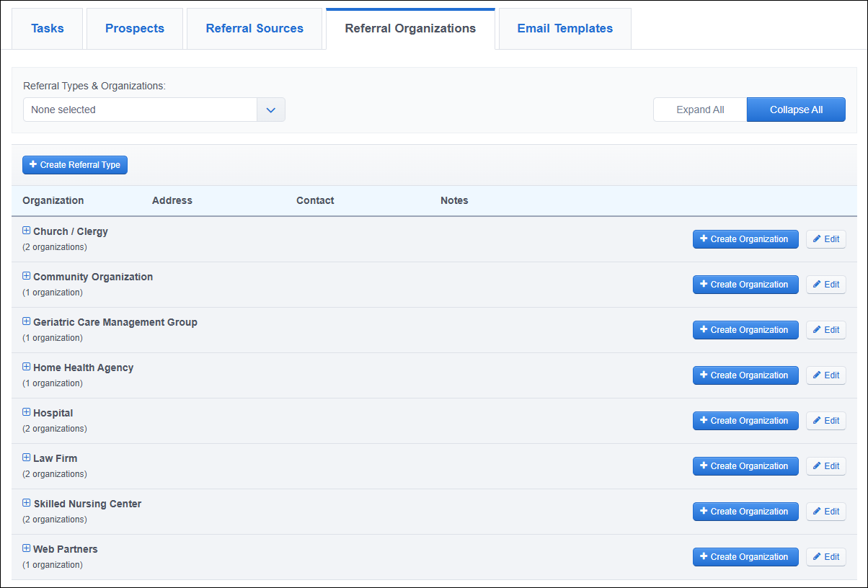
Task: Click the Church / Clergy label
Action: click(71, 231)
